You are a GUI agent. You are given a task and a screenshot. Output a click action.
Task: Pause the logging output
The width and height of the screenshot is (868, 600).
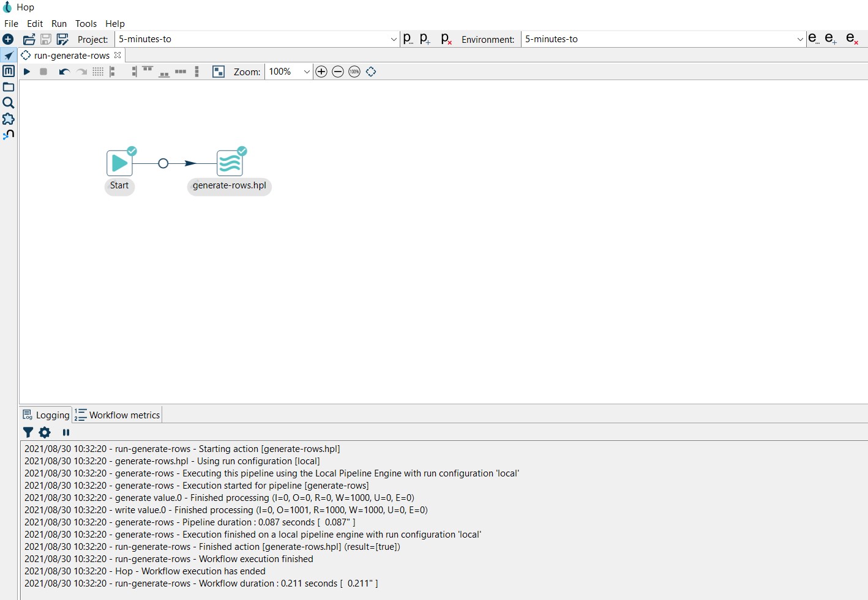(66, 432)
